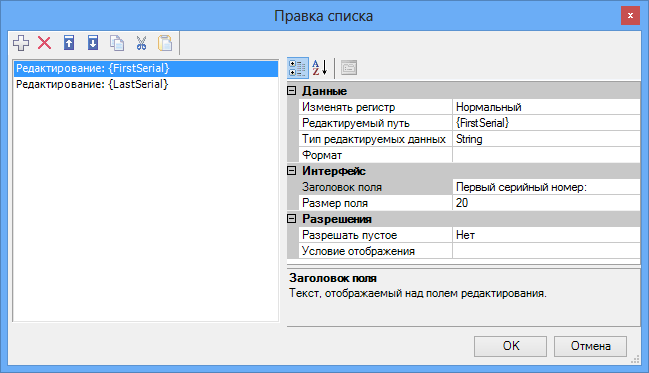Copy the selected list item

coord(117,43)
